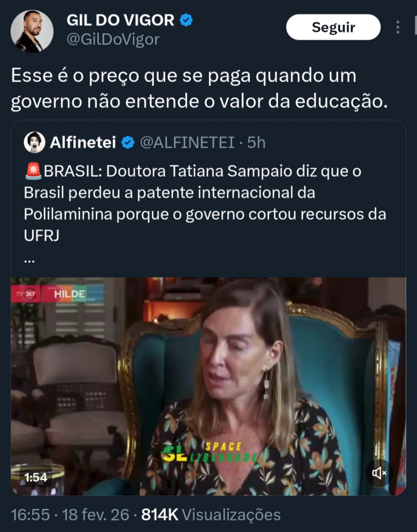Click the 5h timestamp of the quoted tweet

tap(256, 142)
